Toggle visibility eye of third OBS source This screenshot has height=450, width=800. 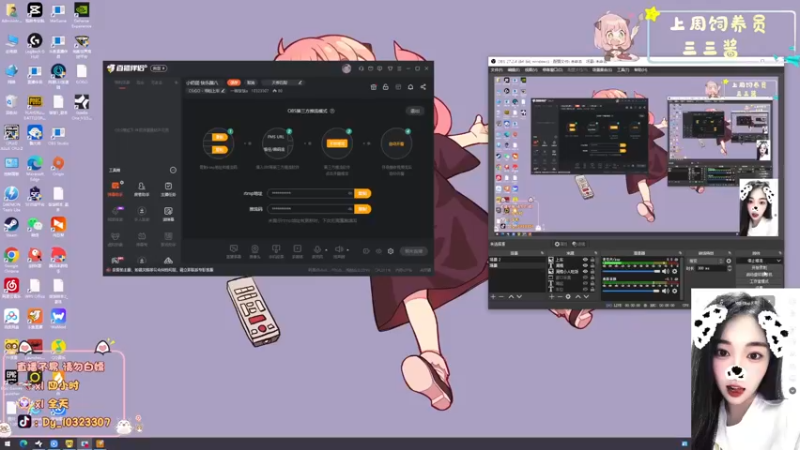[585, 271]
